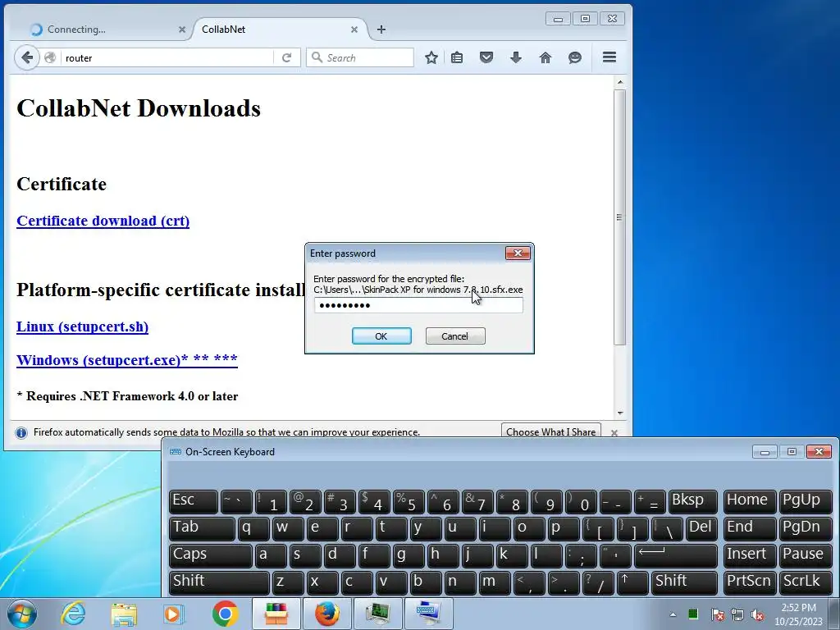840x630 pixels.
Task: Click the Enter arrow key on On-Screen Keyboard
Action: 676,555
